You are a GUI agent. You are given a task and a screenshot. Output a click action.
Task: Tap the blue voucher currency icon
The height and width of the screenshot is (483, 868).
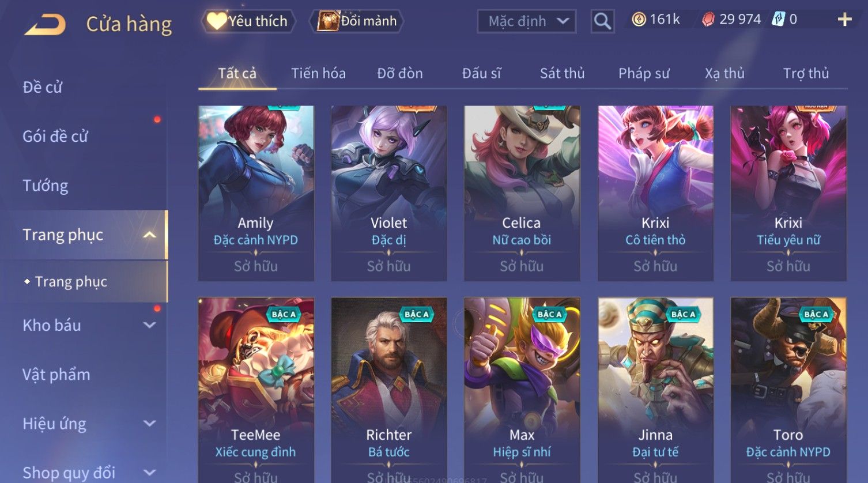(x=778, y=20)
